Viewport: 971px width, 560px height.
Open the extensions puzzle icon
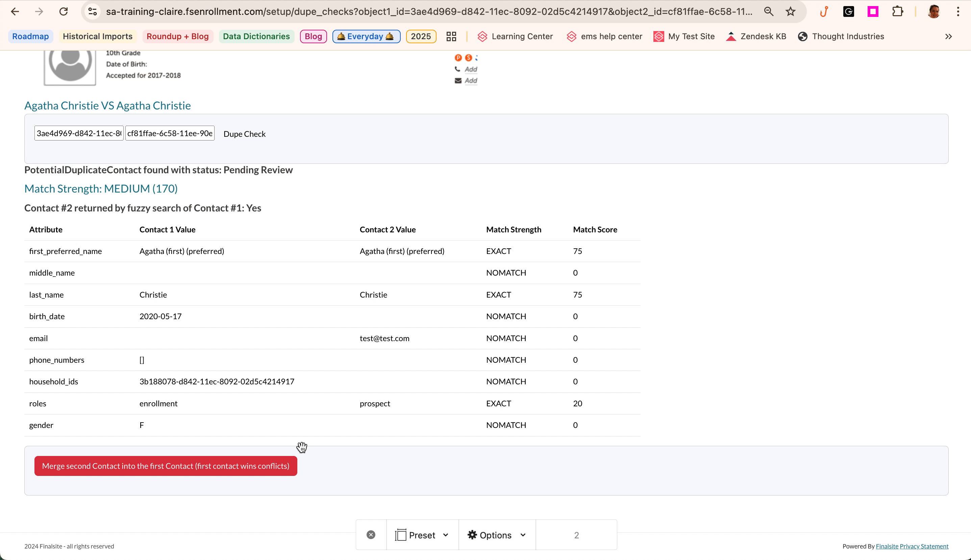898,11
